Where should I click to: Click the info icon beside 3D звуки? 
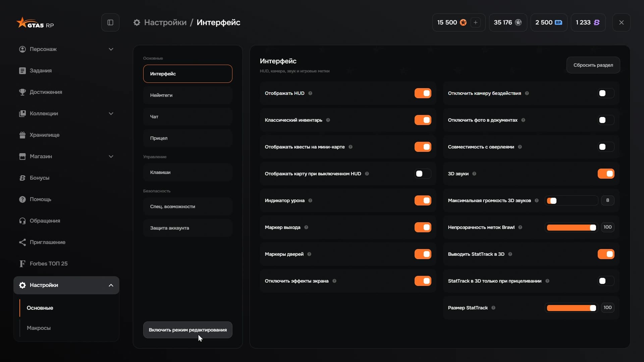click(x=474, y=174)
